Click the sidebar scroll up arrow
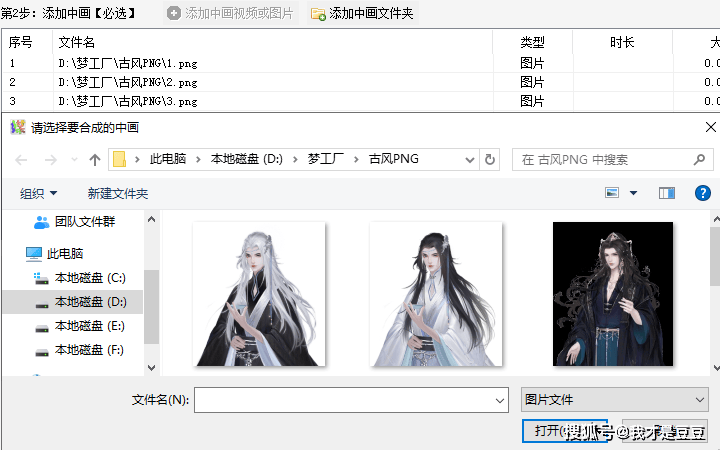Screen dimensions: 720x450 [x=152, y=219]
